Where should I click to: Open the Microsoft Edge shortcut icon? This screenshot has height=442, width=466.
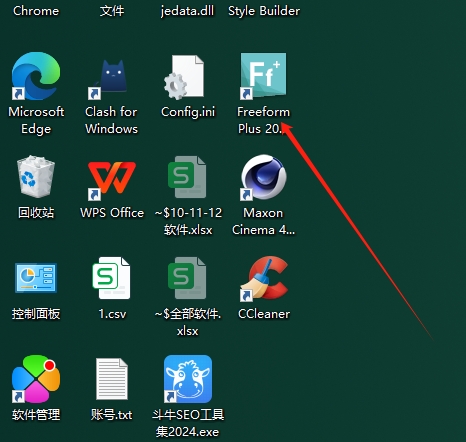pyautogui.click(x=36, y=76)
